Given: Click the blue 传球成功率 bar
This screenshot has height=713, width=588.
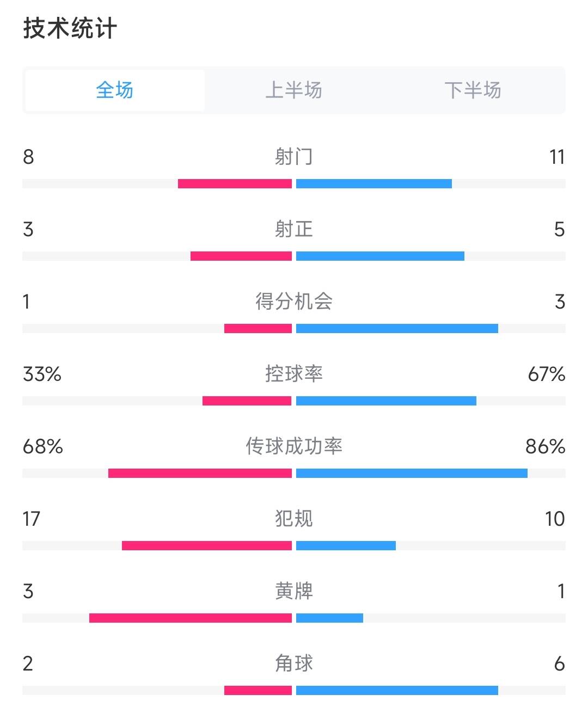Looking at the screenshot, I should [412, 474].
